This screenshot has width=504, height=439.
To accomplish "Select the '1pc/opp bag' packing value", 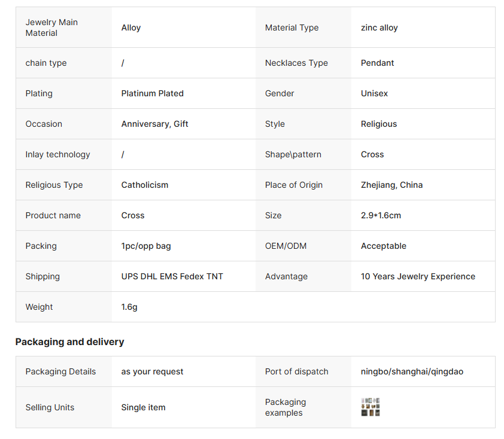I will click(145, 246).
